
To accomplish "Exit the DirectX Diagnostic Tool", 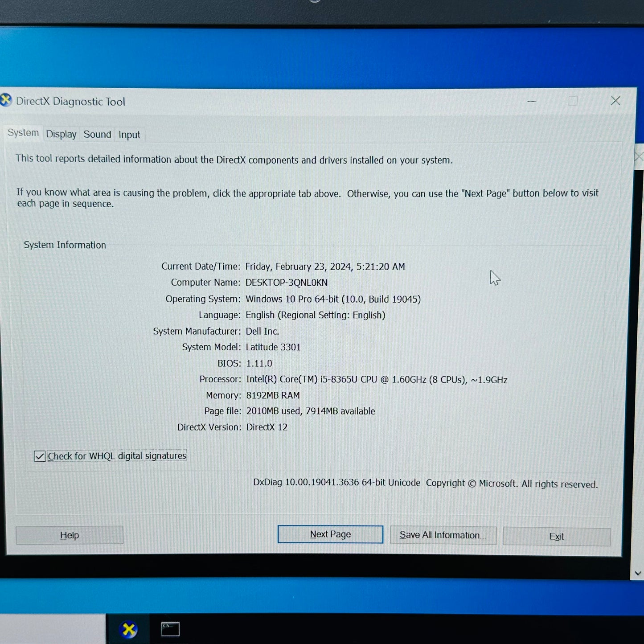I will tap(556, 536).
